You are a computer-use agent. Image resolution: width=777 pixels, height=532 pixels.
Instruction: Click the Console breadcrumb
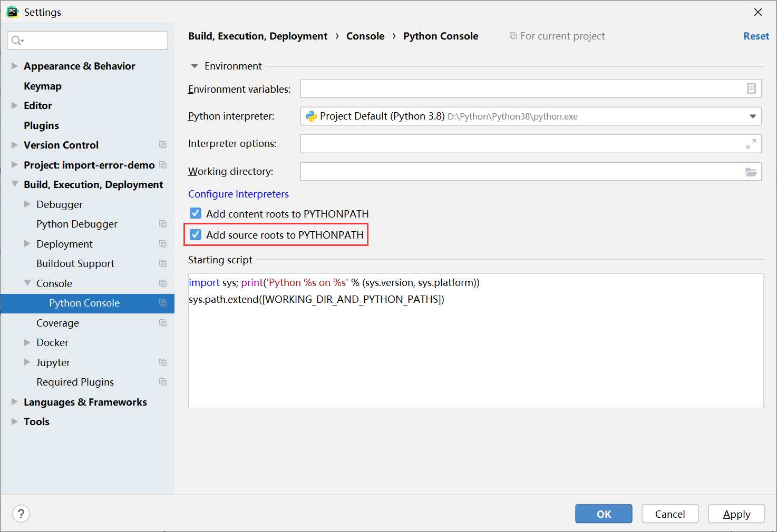365,36
